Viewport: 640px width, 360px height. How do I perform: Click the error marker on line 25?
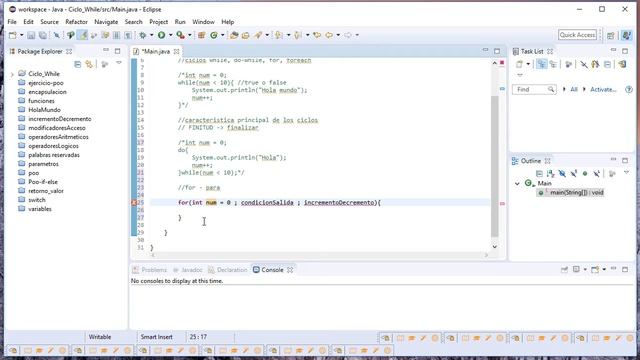(x=134, y=202)
